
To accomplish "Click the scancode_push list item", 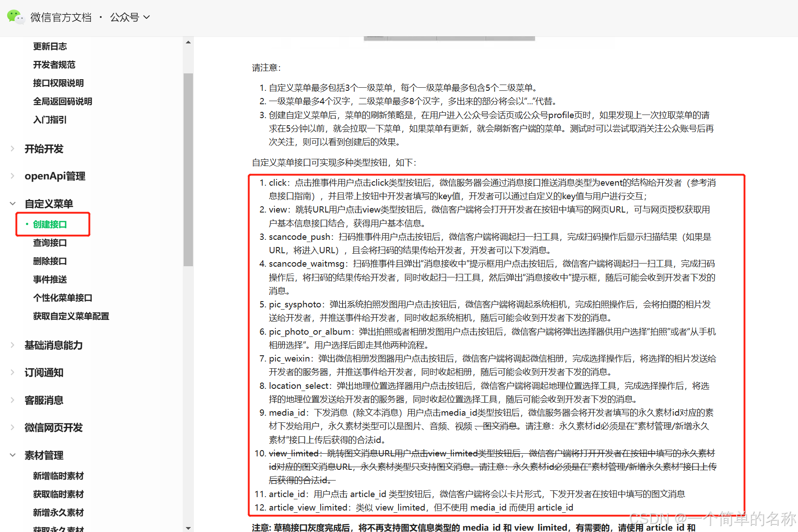I will pos(490,243).
